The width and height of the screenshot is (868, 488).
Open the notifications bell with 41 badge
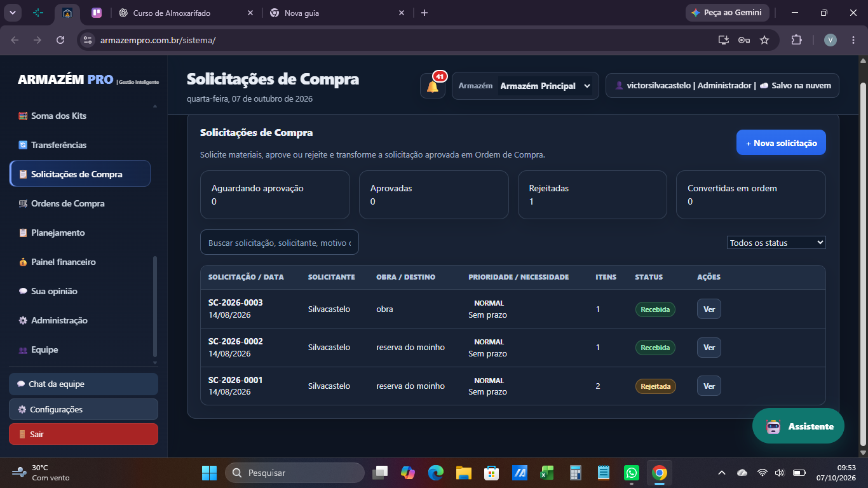(433, 86)
